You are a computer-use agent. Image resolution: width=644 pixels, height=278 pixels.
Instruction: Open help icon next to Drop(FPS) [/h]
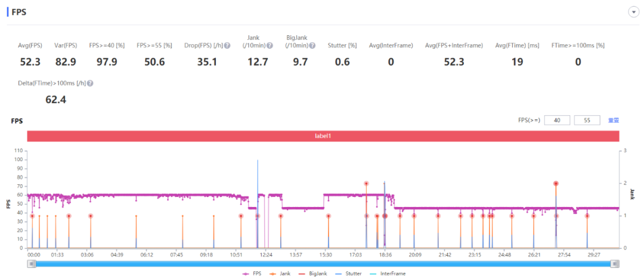click(227, 45)
